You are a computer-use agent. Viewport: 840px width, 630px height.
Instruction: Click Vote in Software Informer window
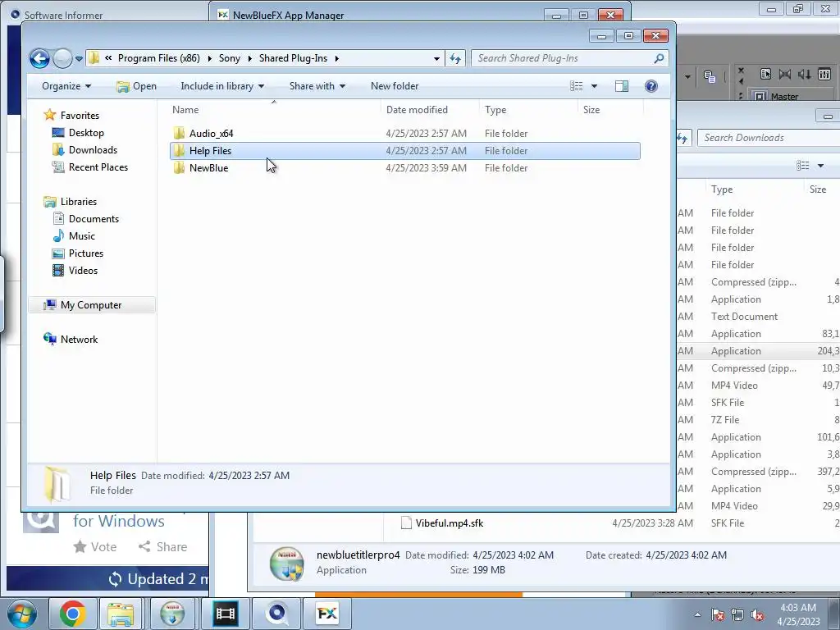(x=95, y=546)
